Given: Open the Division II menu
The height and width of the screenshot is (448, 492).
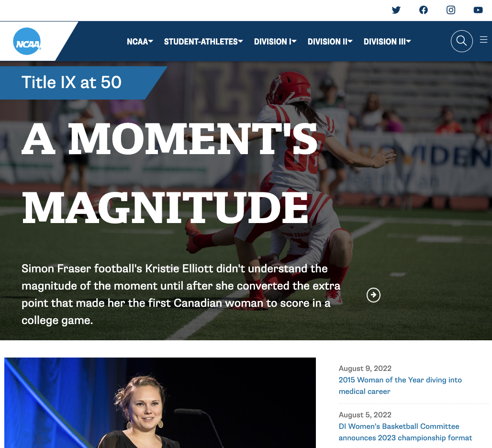Looking at the screenshot, I should pyautogui.click(x=330, y=42).
